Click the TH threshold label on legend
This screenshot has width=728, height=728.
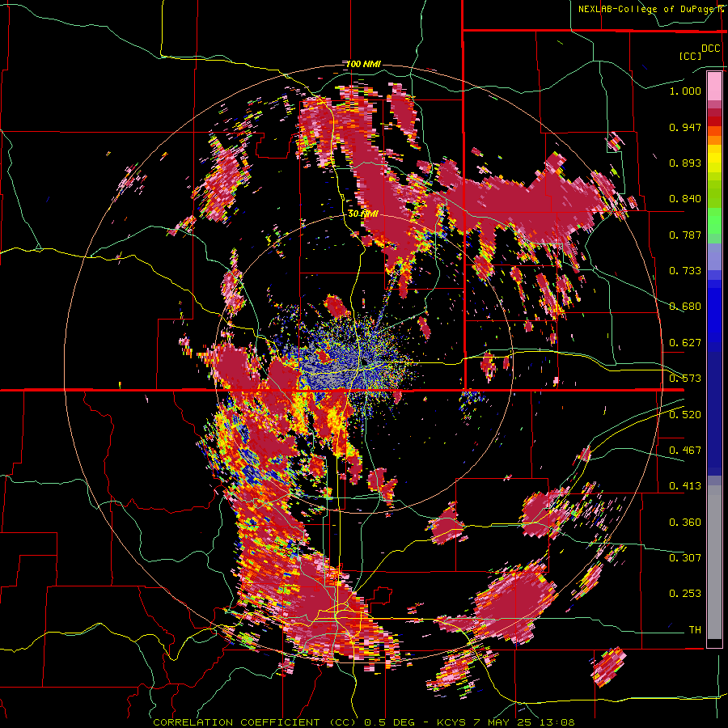coord(695,630)
